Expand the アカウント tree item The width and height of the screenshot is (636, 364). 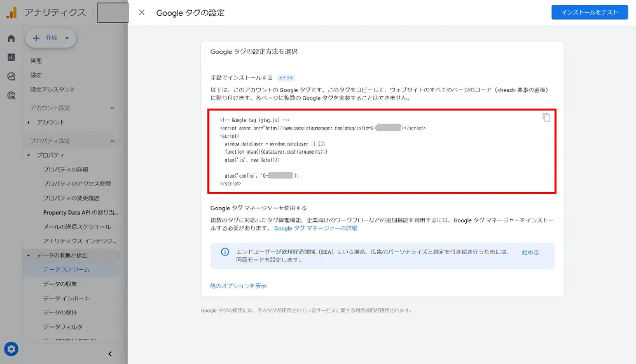(x=29, y=123)
